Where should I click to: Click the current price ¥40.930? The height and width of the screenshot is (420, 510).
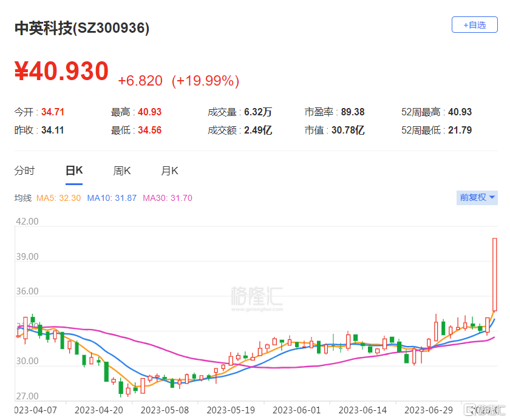coord(61,71)
